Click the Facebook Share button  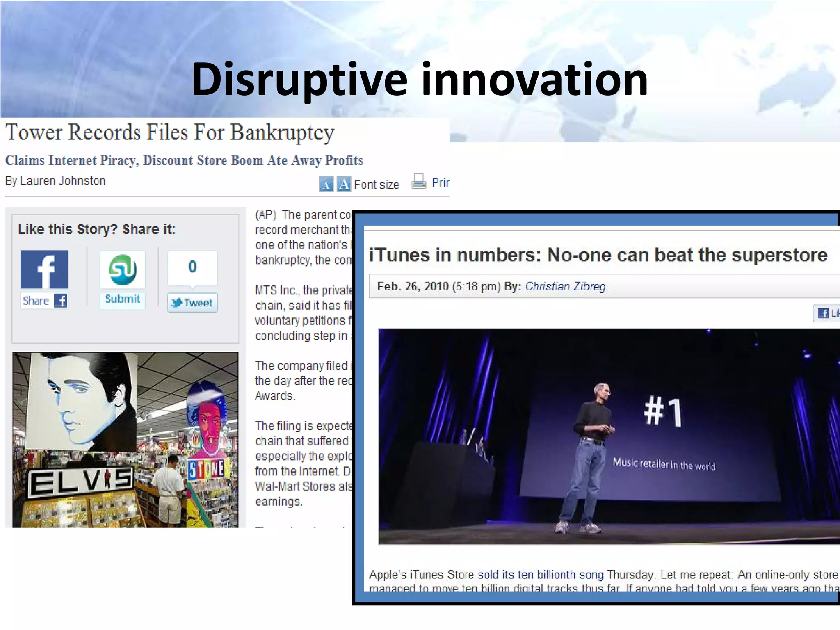pos(44,301)
